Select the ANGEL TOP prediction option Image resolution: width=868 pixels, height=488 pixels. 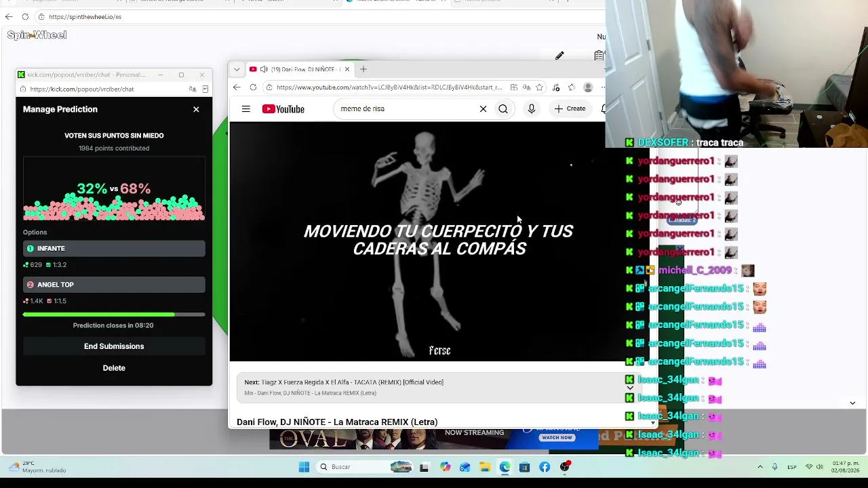click(114, 285)
